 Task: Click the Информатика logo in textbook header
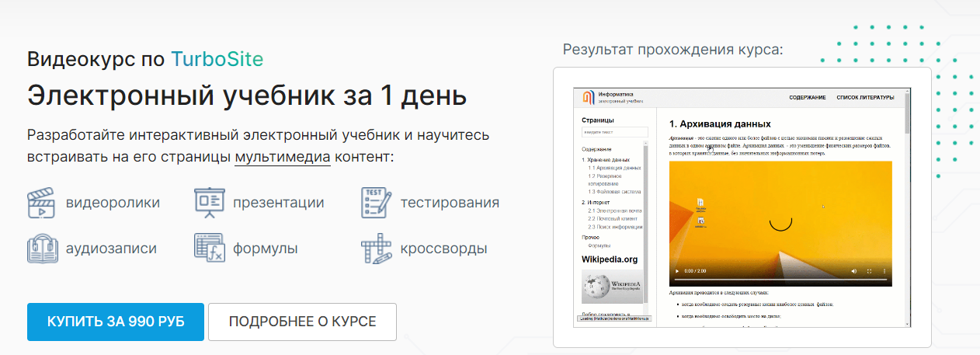589,98
